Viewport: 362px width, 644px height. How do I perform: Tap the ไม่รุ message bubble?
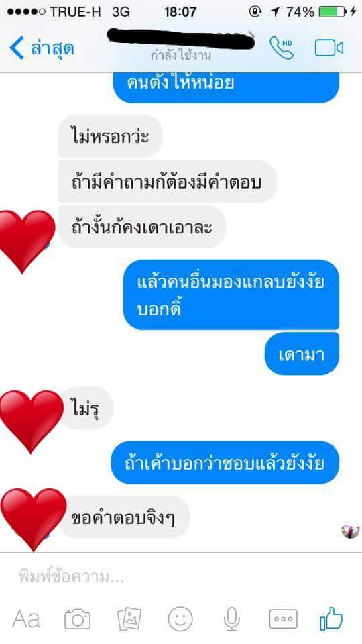coord(86,409)
